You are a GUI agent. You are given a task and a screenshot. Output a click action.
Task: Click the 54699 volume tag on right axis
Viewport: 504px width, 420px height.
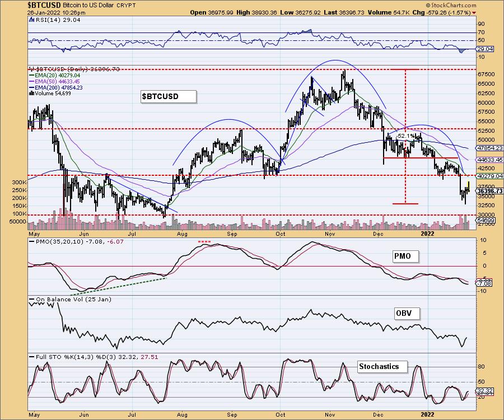coord(486,221)
